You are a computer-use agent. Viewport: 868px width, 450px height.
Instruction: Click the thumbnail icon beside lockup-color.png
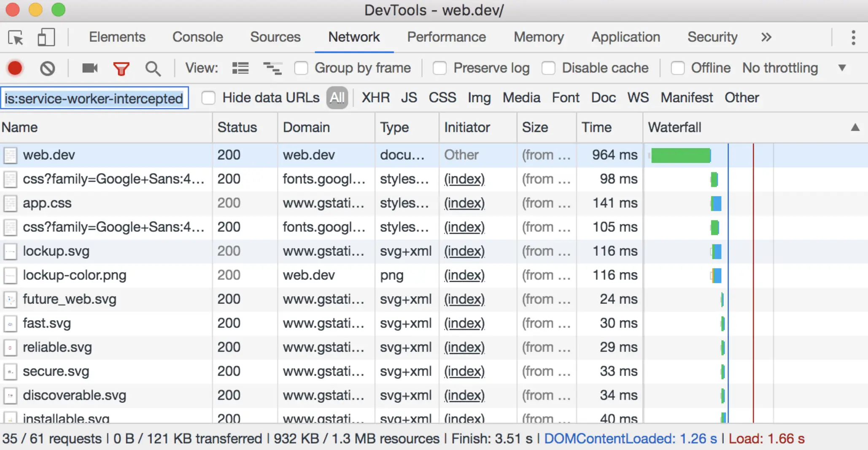11,275
